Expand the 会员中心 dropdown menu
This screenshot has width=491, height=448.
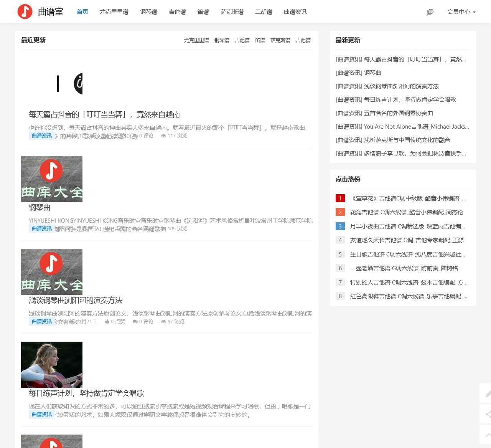461,12
